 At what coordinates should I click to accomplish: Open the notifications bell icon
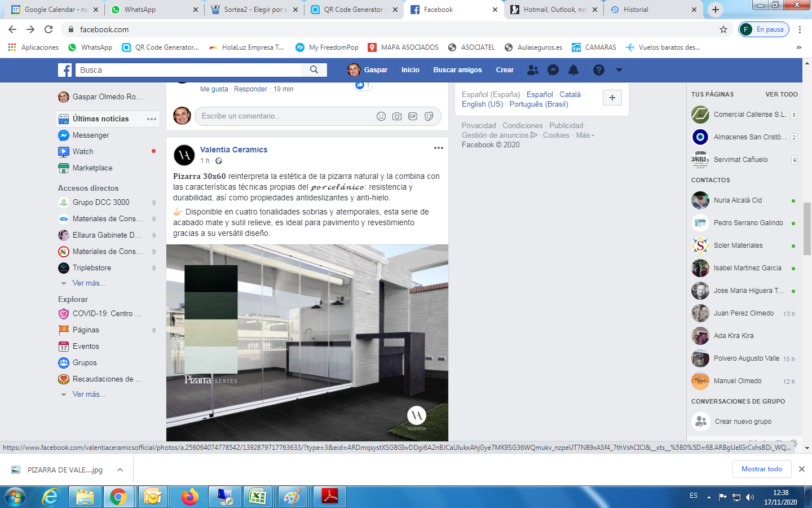[x=573, y=70]
